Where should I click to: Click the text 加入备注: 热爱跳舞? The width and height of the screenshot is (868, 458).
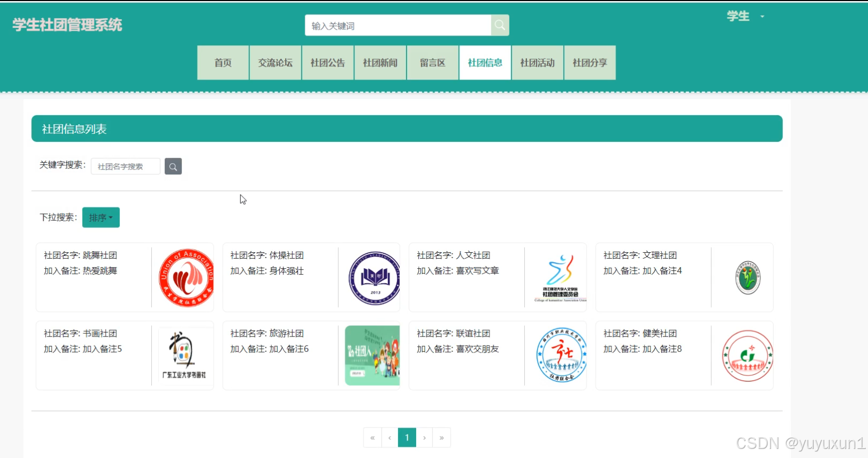coord(80,271)
